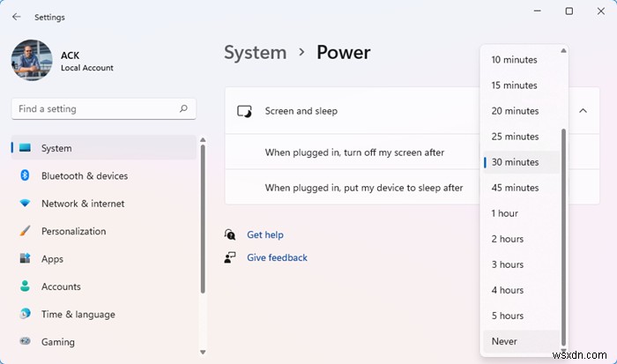This screenshot has width=617, height=364.
Task: Select 2 hours in the list
Action: [507, 239]
